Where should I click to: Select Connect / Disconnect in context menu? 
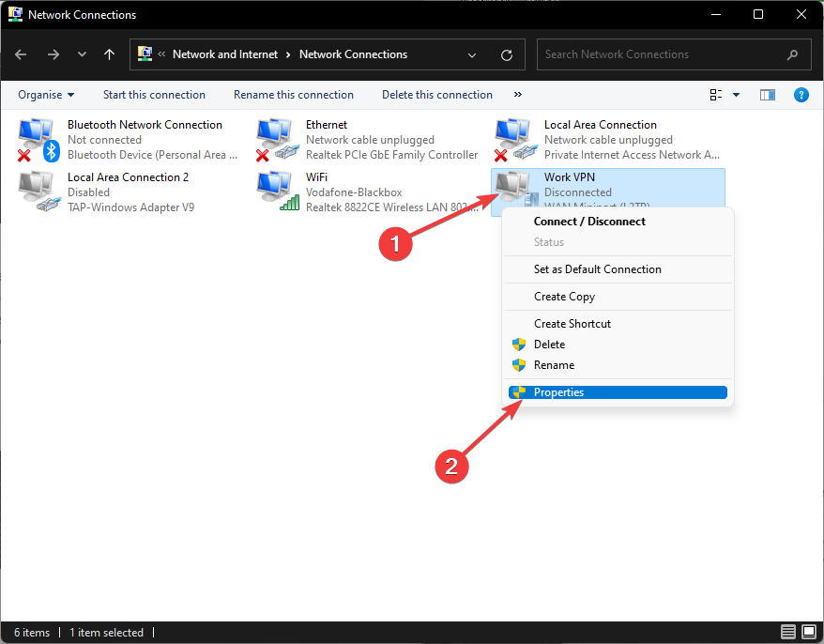pos(589,222)
